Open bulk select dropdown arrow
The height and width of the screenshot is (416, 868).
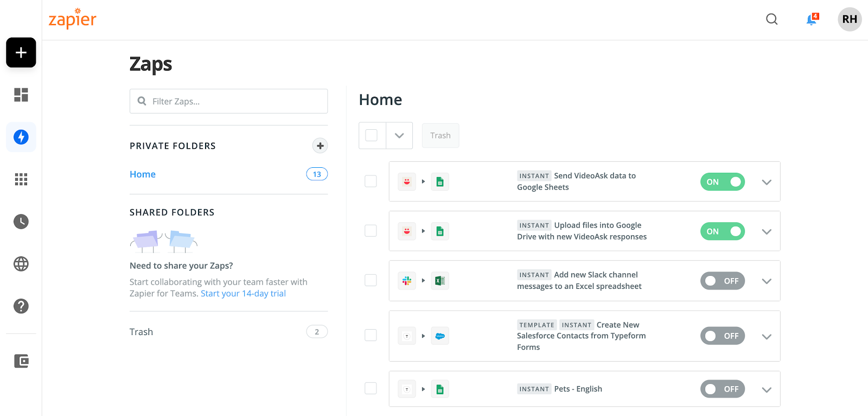point(399,135)
